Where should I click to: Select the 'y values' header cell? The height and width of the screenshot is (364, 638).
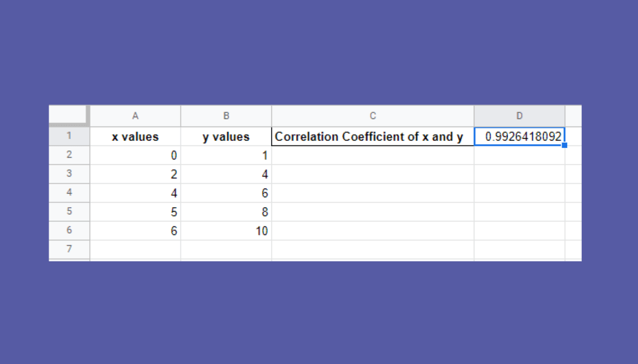pyautogui.click(x=226, y=136)
